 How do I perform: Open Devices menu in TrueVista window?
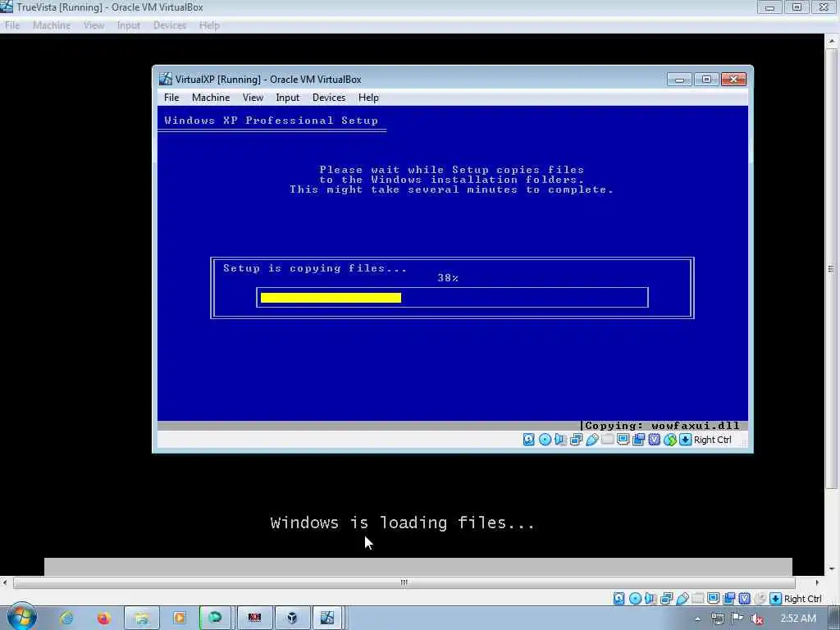170,25
